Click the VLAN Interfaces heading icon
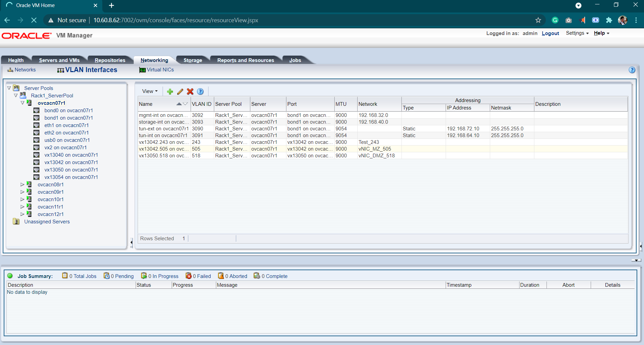 click(61, 70)
